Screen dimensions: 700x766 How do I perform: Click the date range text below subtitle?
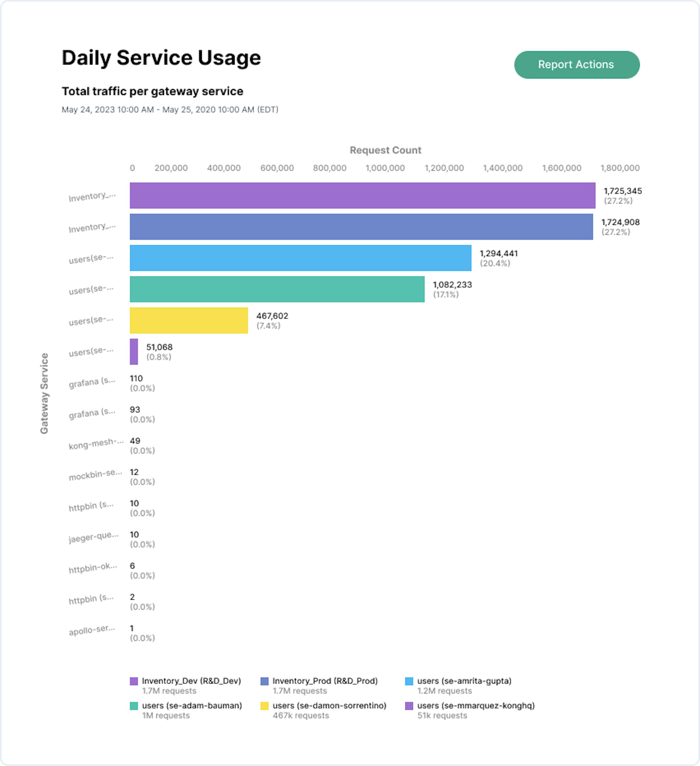tap(170, 110)
